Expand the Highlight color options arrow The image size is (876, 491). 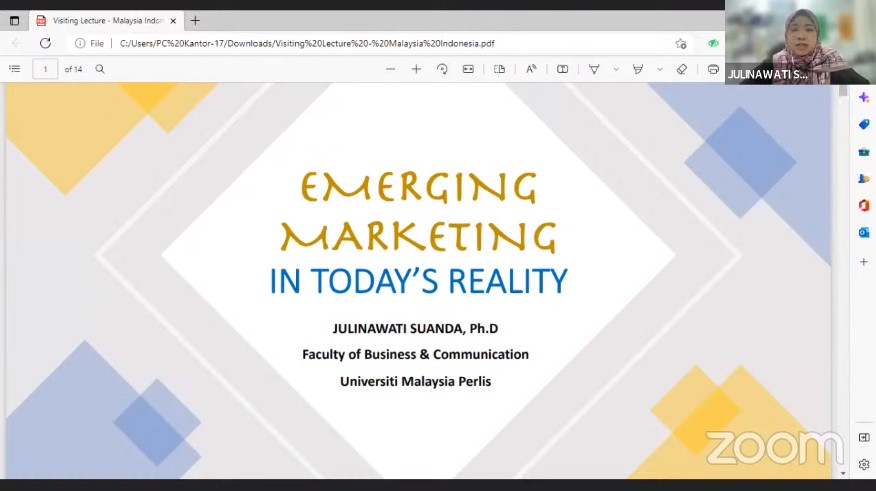click(659, 70)
